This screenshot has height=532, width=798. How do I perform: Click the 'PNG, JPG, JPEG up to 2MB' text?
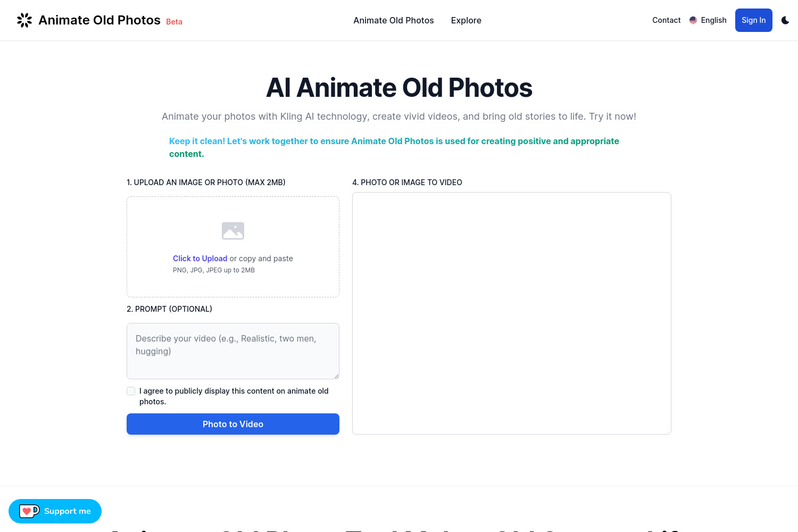click(214, 270)
